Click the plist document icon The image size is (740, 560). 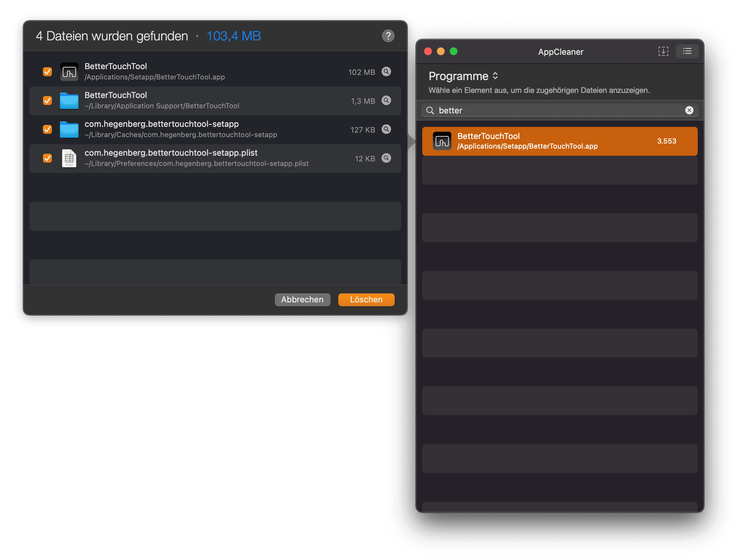(69, 158)
